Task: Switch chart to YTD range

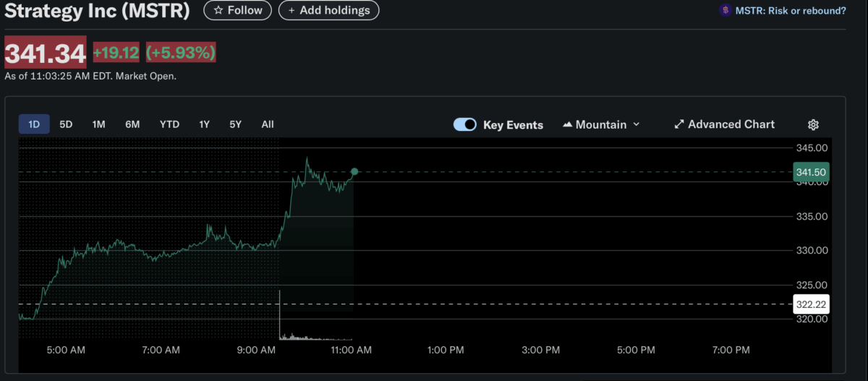Action: coord(169,124)
